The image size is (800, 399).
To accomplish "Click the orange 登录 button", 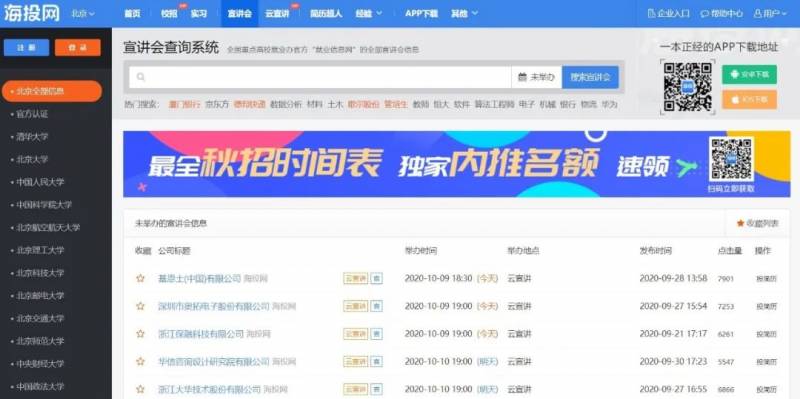I will (x=78, y=47).
